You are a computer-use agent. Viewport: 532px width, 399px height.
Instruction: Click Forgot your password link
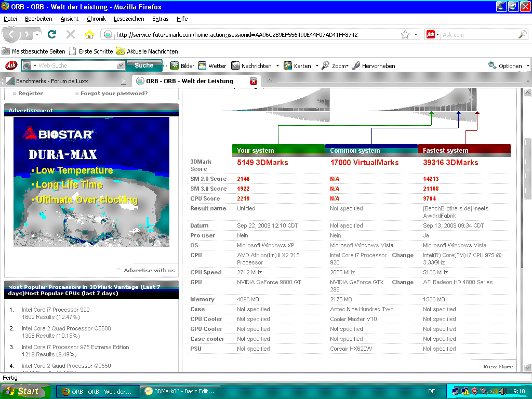click(114, 94)
